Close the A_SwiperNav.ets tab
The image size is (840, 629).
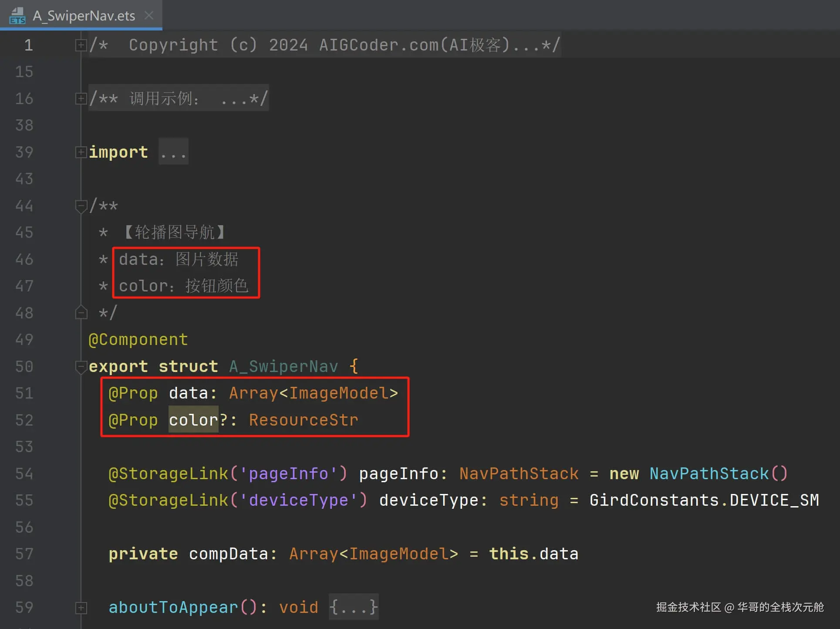(149, 16)
